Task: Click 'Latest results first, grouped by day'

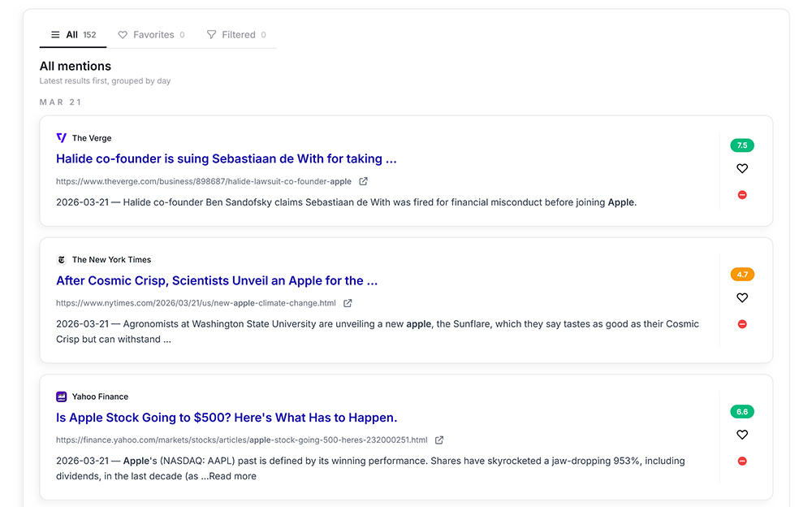Action: tap(105, 81)
